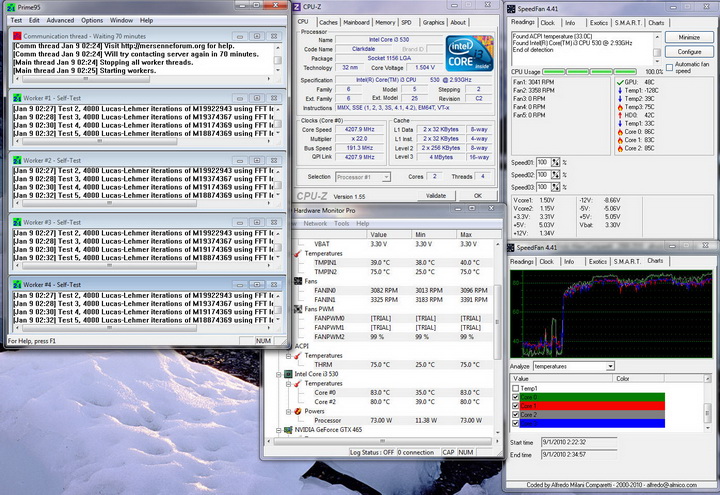Click the Intel Core i3 logo in CPU-Z
Image resolution: width=720 pixels, height=495 pixels.
[469, 54]
